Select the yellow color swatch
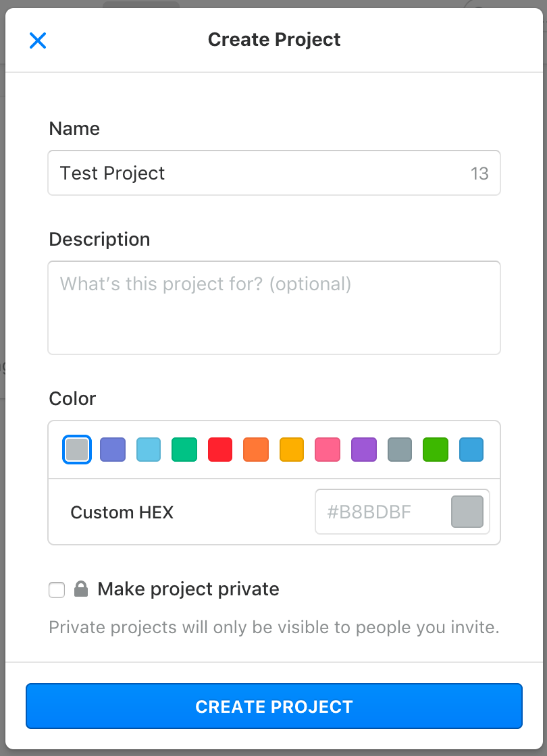The width and height of the screenshot is (547, 756). point(292,450)
